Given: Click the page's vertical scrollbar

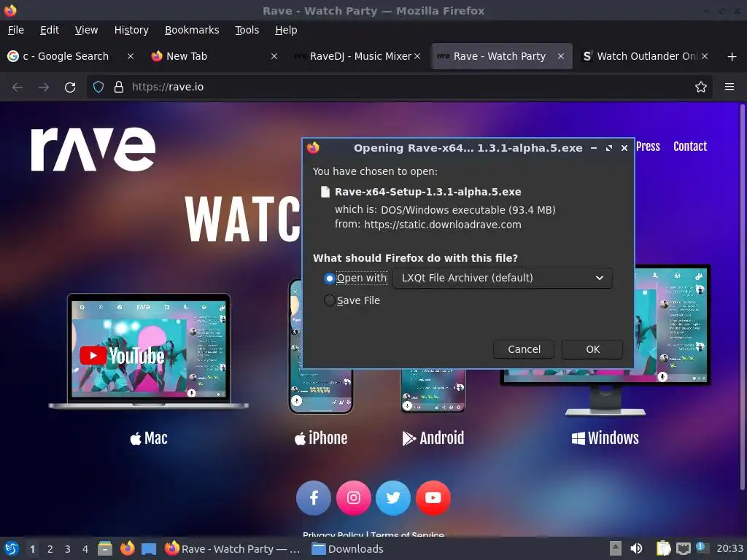Looking at the screenshot, I should [742, 297].
